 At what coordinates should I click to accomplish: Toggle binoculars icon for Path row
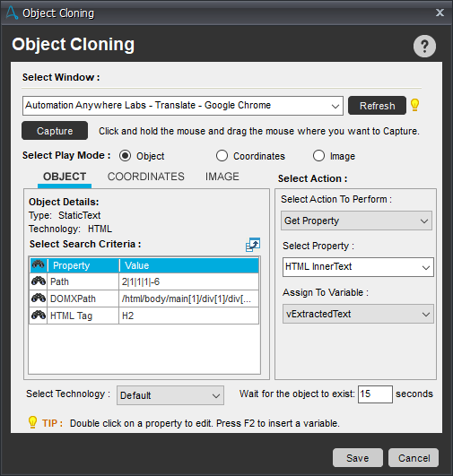point(39,281)
